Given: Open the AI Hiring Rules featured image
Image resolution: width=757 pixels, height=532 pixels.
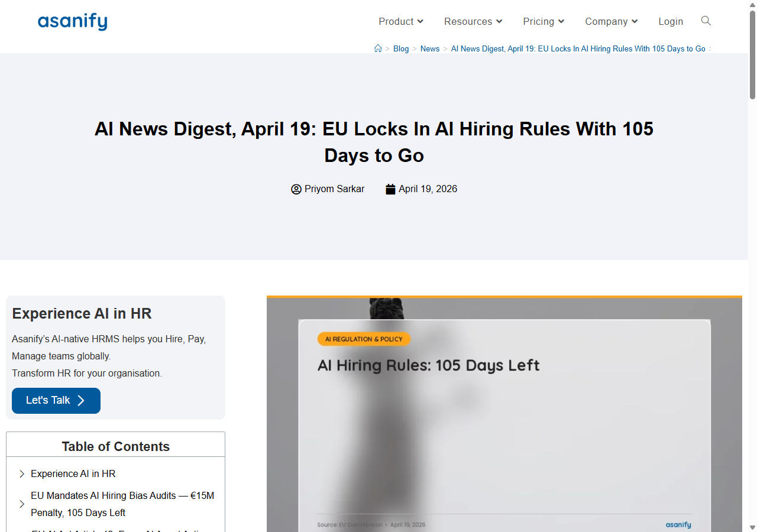Looking at the screenshot, I should [x=504, y=415].
